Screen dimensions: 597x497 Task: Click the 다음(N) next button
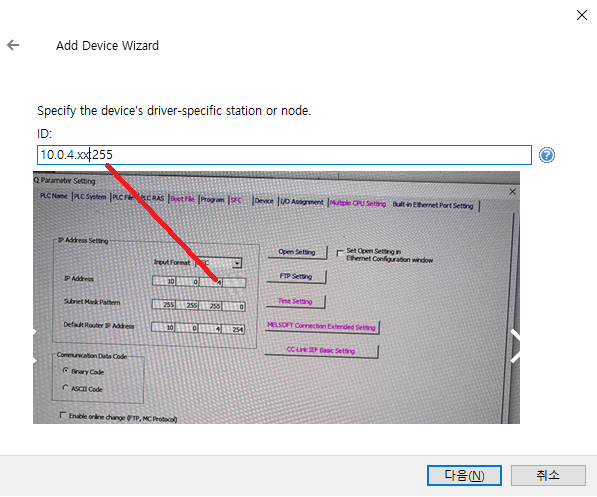464,475
